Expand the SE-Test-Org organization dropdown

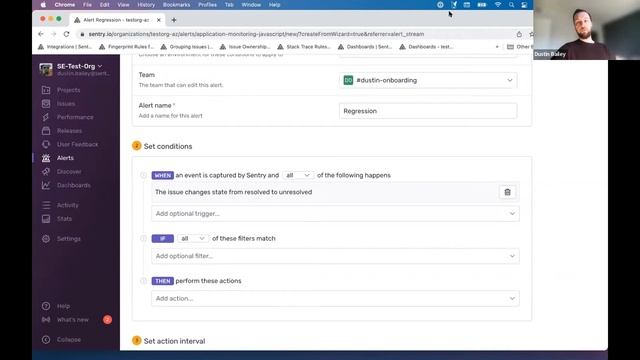[80, 66]
